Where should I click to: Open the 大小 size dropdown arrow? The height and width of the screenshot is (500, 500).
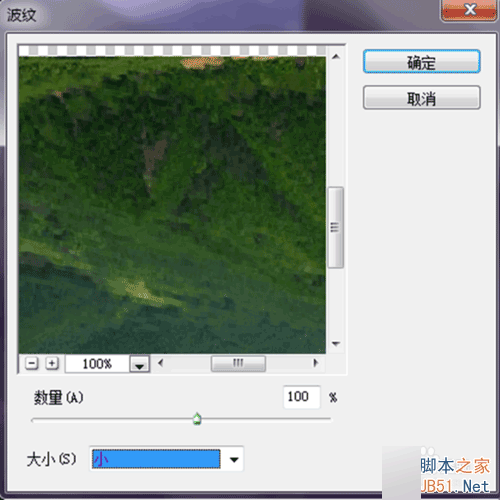(x=234, y=459)
